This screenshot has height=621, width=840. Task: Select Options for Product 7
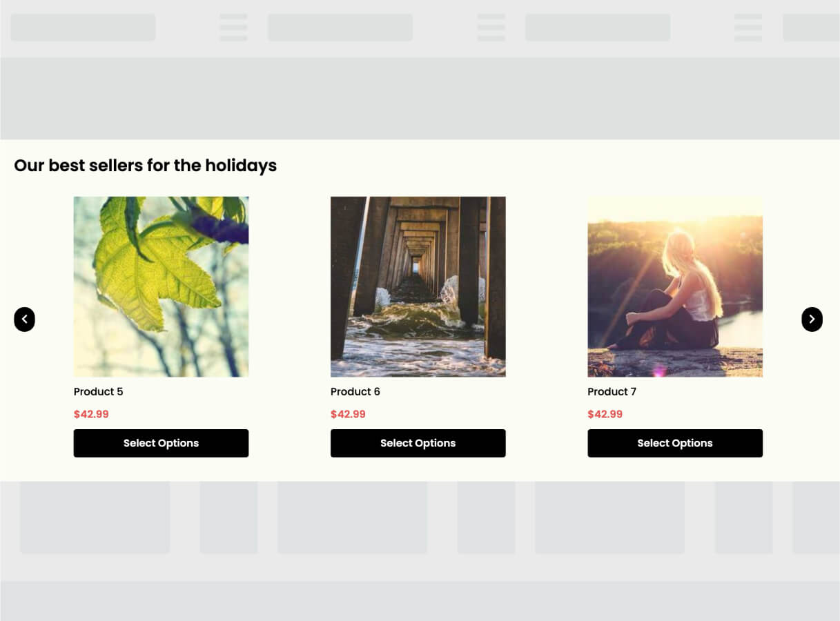click(x=675, y=443)
